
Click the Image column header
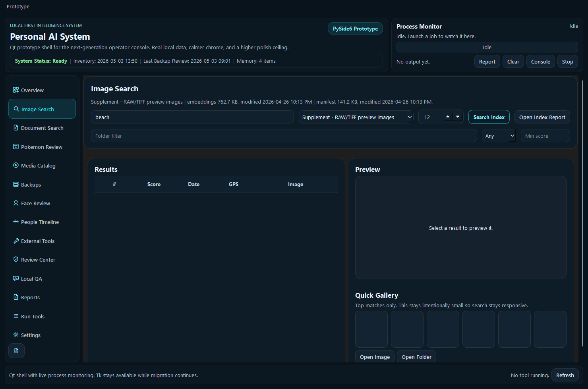[296, 184]
